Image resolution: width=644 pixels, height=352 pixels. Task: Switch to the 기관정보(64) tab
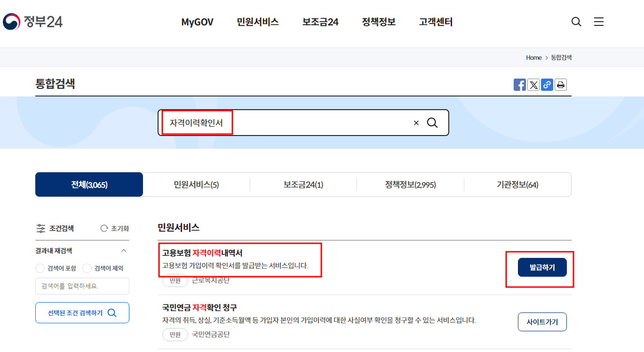(x=517, y=184)
